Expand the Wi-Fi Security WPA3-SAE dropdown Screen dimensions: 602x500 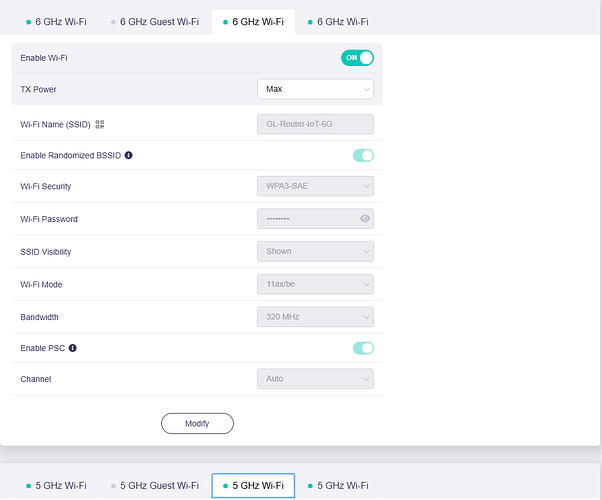pyautogui.click(x=315, y=187)
